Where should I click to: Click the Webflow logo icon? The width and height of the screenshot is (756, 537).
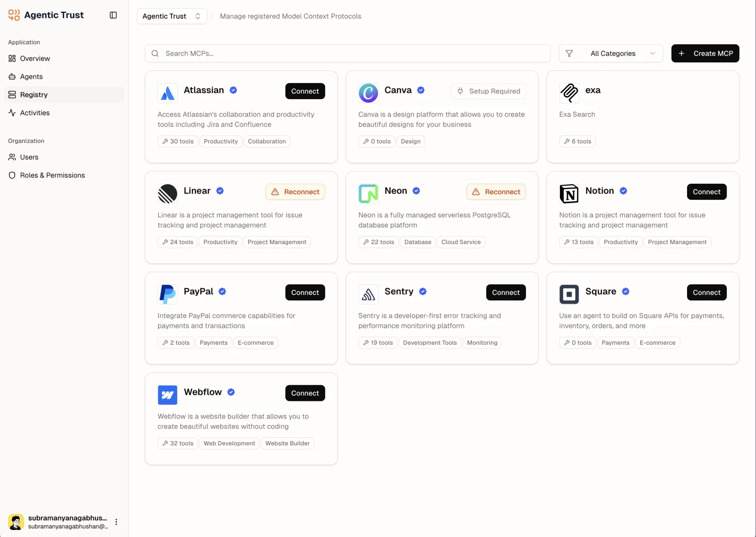click(167, 395)
